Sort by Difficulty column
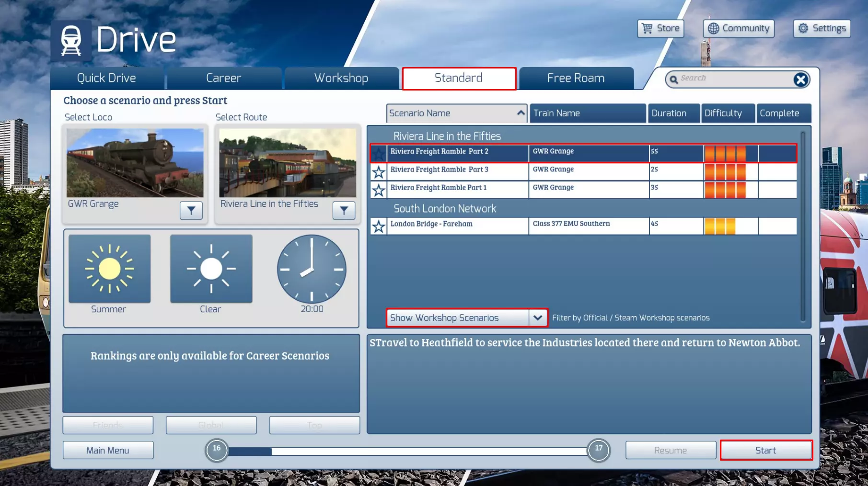This screenshot has width=868, height=486. click(728, 113)
